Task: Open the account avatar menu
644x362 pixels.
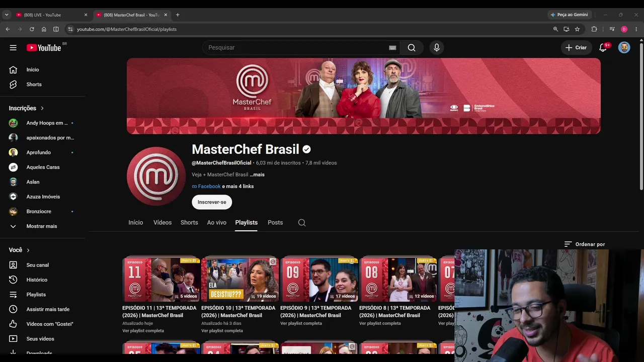Action: [x=624, y=48]
